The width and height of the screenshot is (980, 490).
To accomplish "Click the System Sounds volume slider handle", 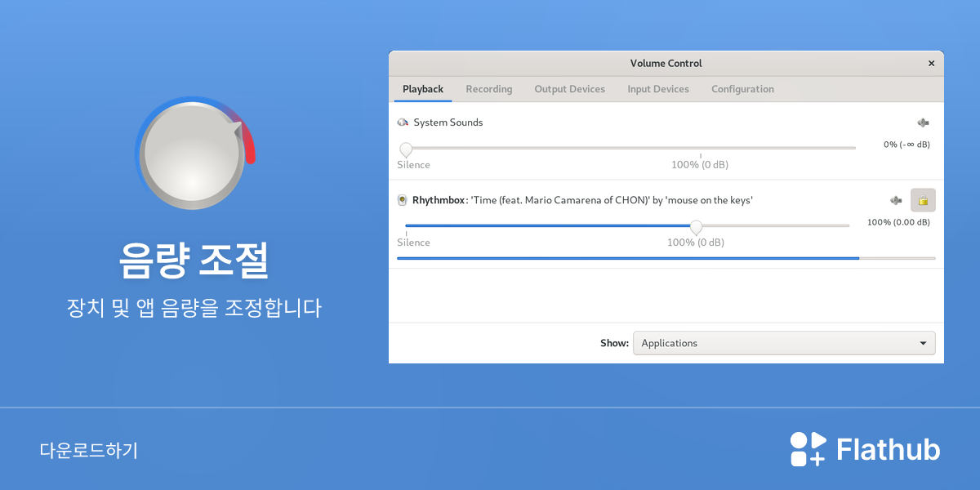I will (406, 149).
